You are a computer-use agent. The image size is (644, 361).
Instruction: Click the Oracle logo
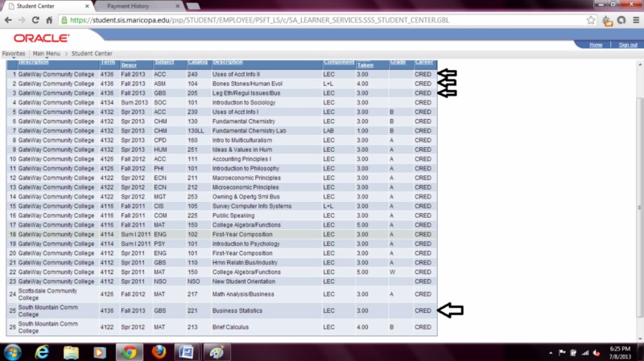pyautogui.click(x=42, y=38)
